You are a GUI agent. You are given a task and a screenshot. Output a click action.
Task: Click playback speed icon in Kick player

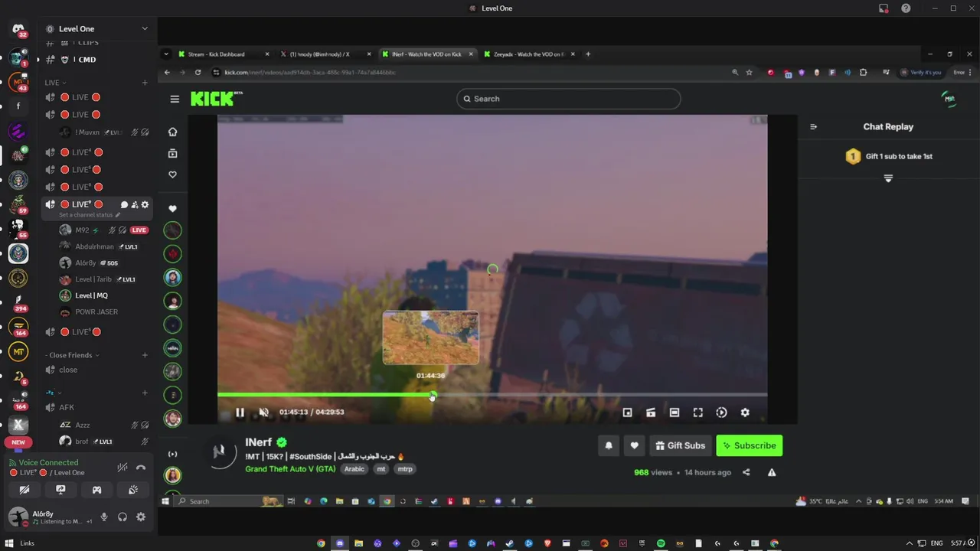pos(721,412)
